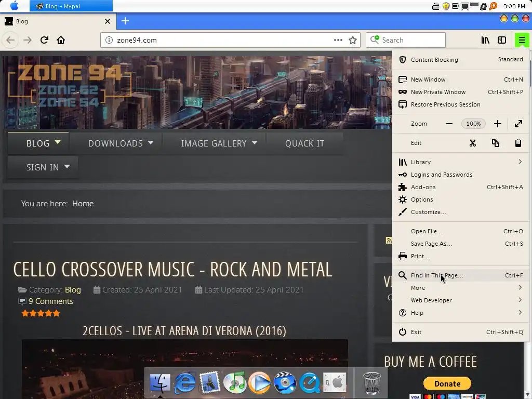Image resolution: width=532 pixels, height=399 pixels.
Task: Open a new tab with plus button
Action: tap(125, 21)
